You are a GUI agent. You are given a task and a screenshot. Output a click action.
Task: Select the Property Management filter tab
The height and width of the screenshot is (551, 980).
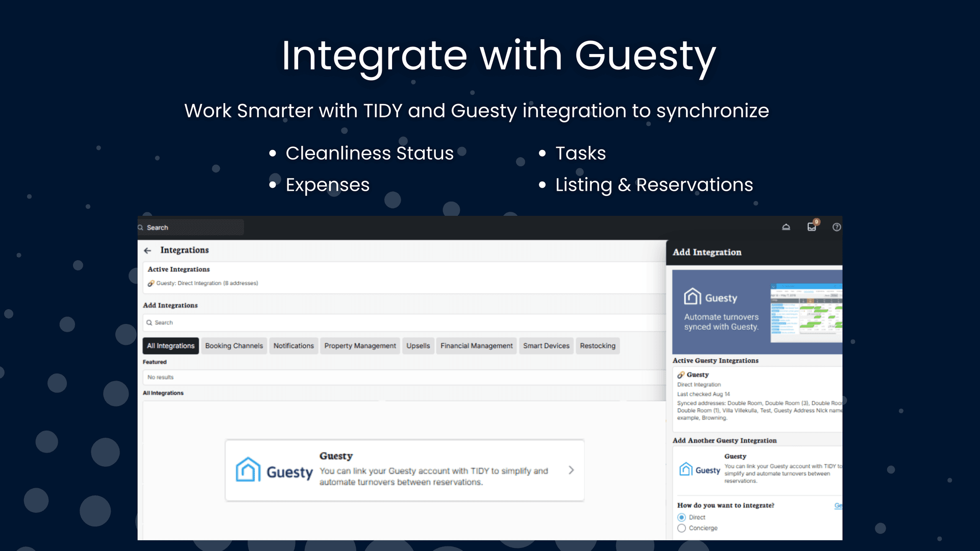tap(360, 345)
